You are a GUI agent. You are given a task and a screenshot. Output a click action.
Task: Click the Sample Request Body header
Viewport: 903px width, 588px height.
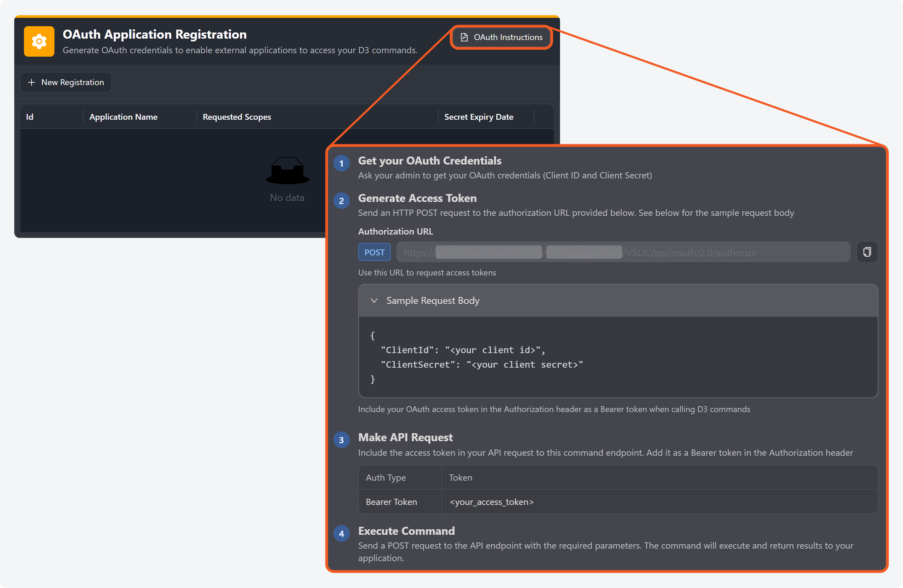tap(432, 301)
